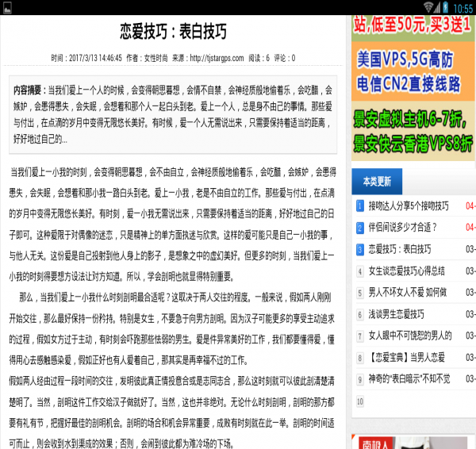Click the 阅读：6 read count
This screenshot has width=476, height=449.
(x=259, y=58)
